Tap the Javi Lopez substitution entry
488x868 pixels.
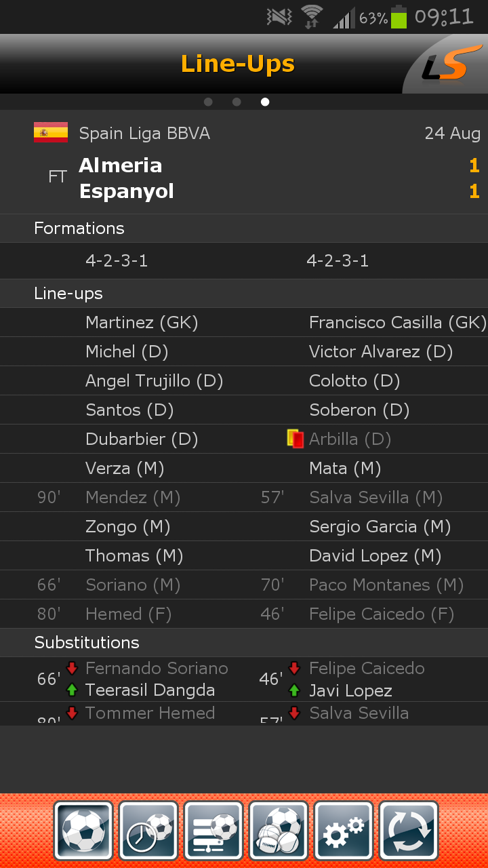point(350,691)
